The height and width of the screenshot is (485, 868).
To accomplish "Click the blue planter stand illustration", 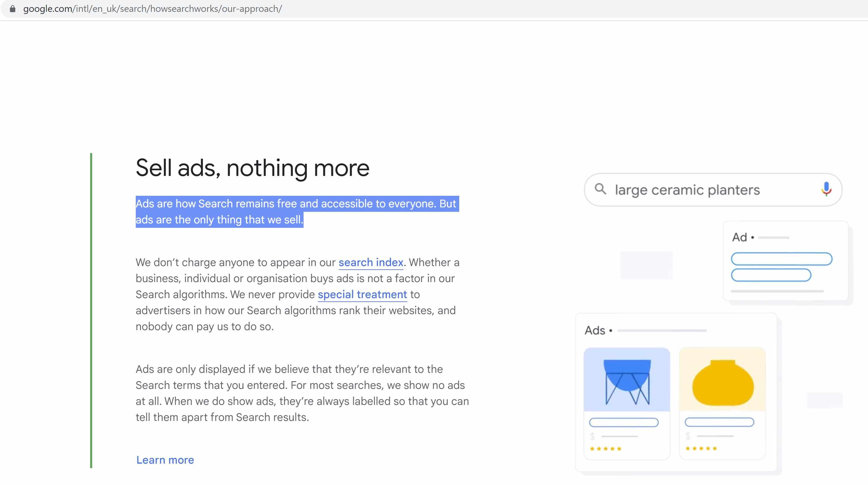I will click(x=627, y=381).
